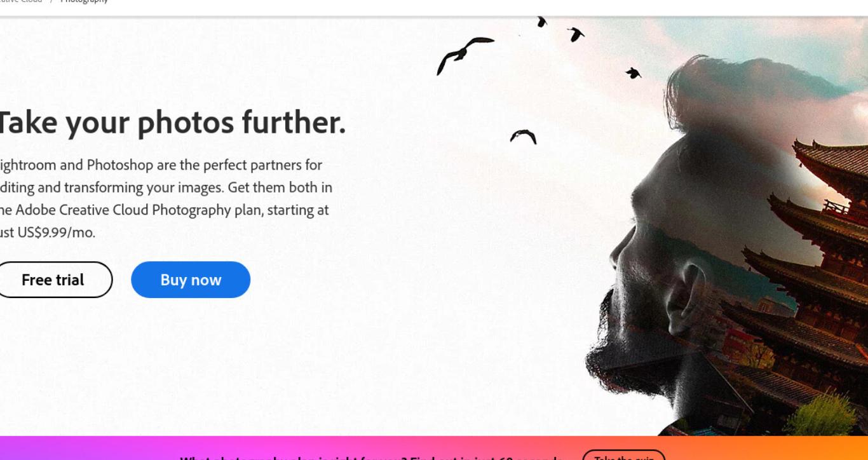
Task: Click the purple left end of banner
Action: pos(38,449)
